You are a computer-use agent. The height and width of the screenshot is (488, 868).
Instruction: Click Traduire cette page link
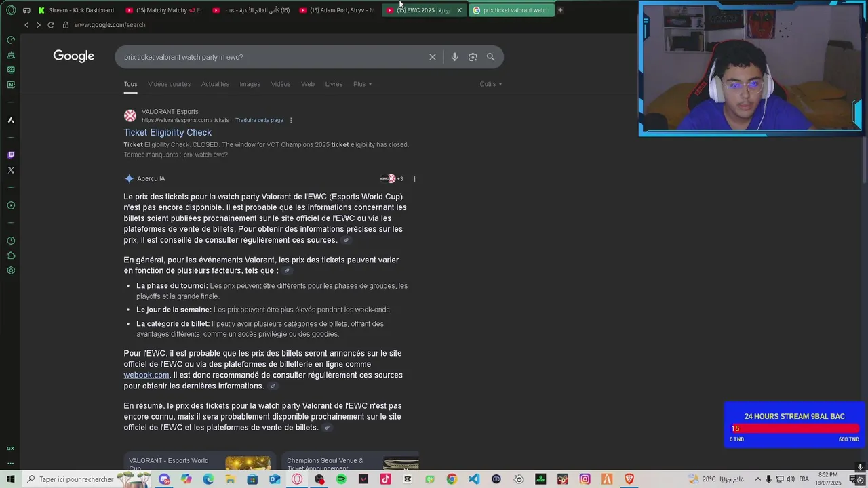(x=259, y=121)
